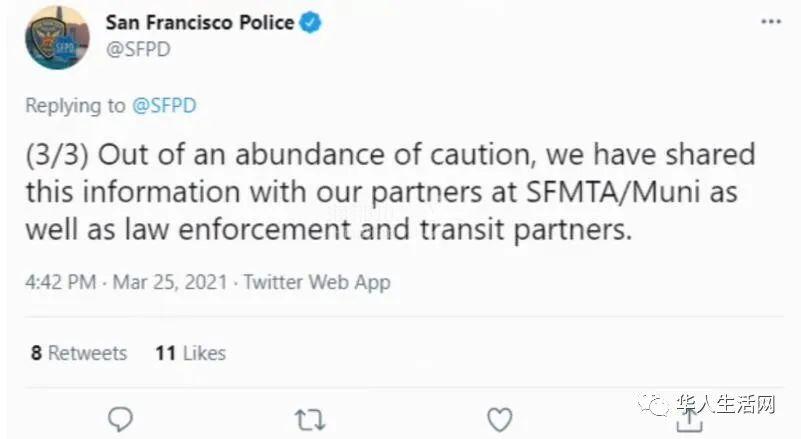Click the "Replying to" label text
Viewport: 801px width, 439px height.
(75, 106)
